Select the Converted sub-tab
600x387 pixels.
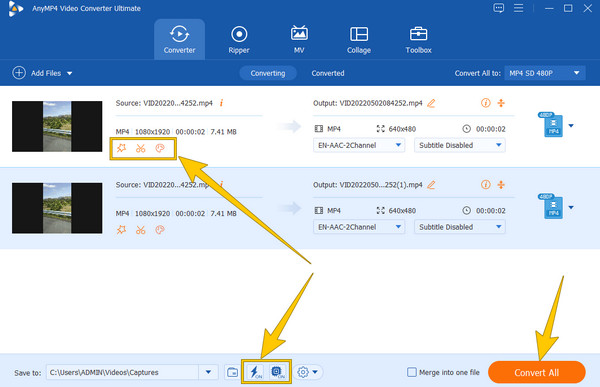point(328,73)
